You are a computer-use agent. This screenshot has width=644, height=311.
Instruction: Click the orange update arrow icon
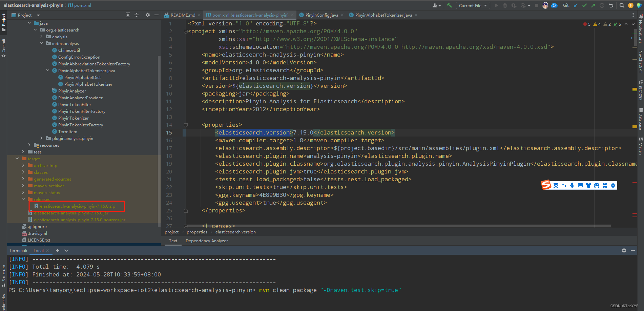pyautogui.click(x=631, y=5)
